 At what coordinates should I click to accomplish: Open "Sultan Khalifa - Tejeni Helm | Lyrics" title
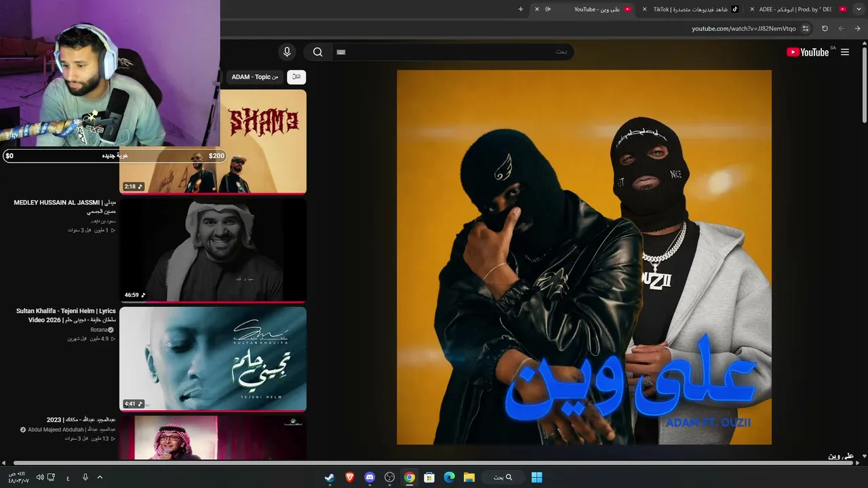tap(66, 315)
